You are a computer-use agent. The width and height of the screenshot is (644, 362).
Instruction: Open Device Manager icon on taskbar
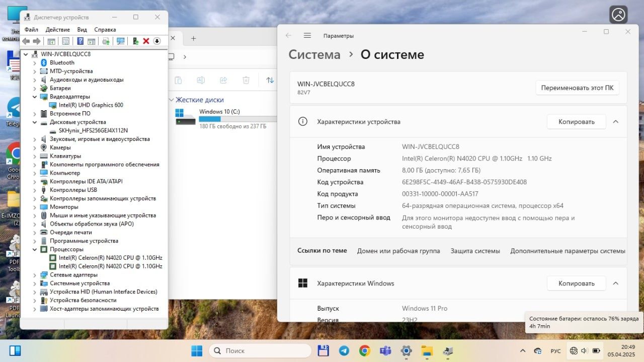[x=447, y=350]
